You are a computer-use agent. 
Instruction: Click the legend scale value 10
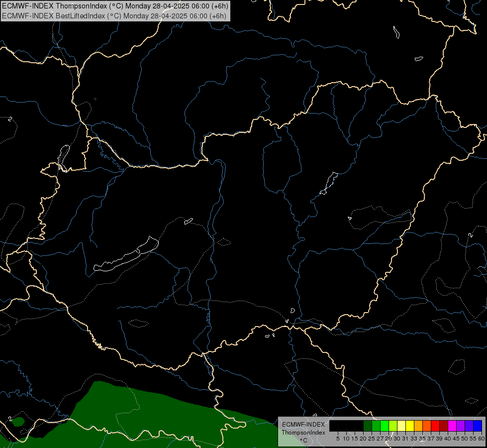tap(346, 439)
